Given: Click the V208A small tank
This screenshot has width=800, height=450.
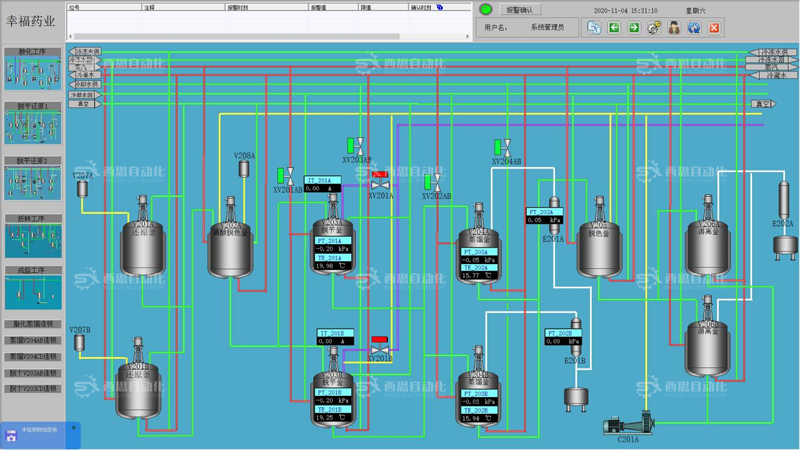Looking at the screenshot, I should point(244,169).
